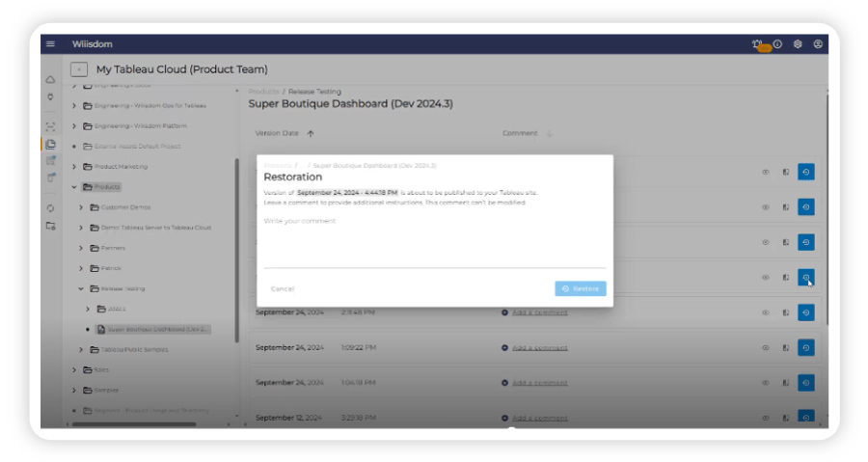Select Super Boutique Dashboard workbook in tree
Viewport: 868px width, 462px height.
pos(152,329)
